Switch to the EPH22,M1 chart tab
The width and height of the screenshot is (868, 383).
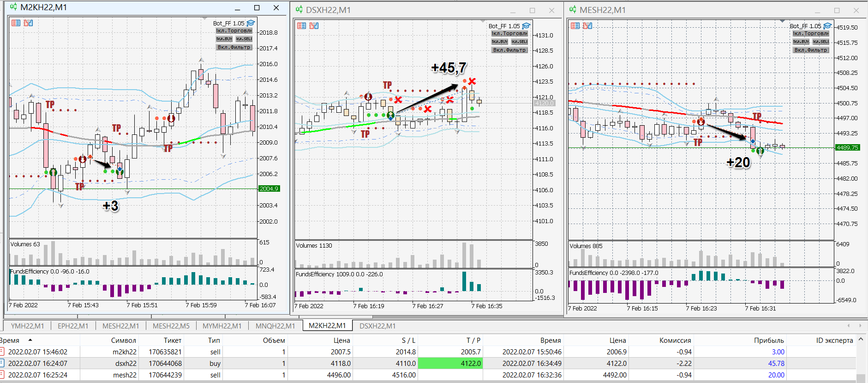tap(73, 326)
